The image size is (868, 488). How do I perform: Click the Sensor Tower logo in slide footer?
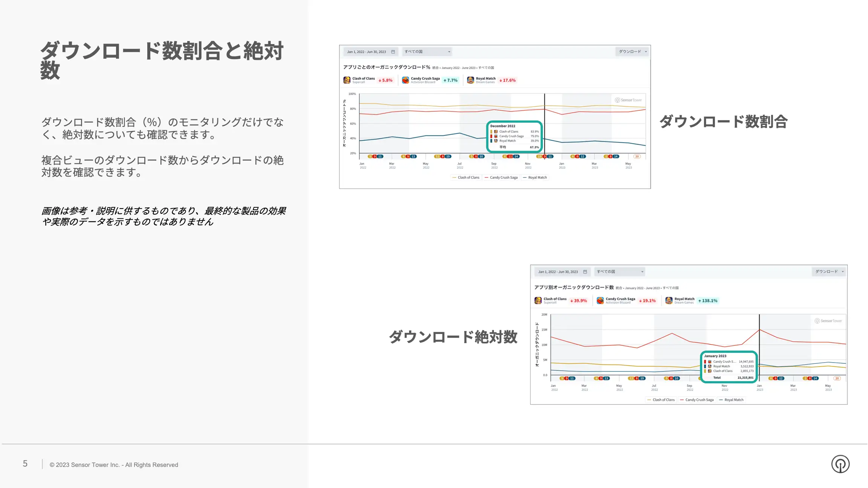[x=840, y=464]
